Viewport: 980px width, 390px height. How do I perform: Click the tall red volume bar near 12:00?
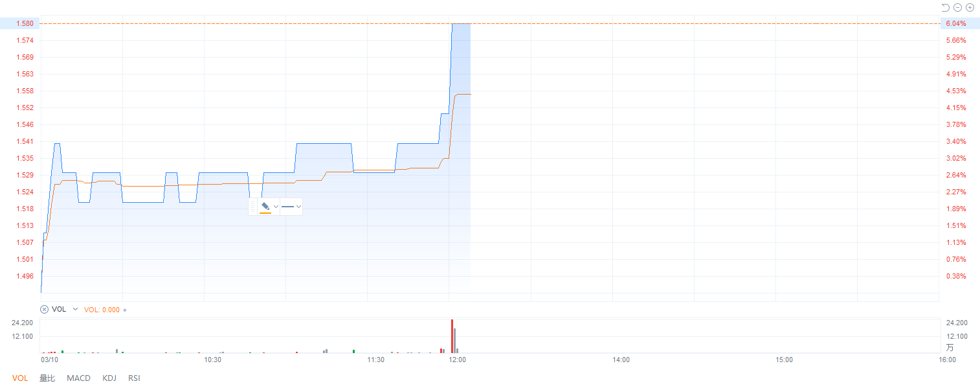pos(452,336)
